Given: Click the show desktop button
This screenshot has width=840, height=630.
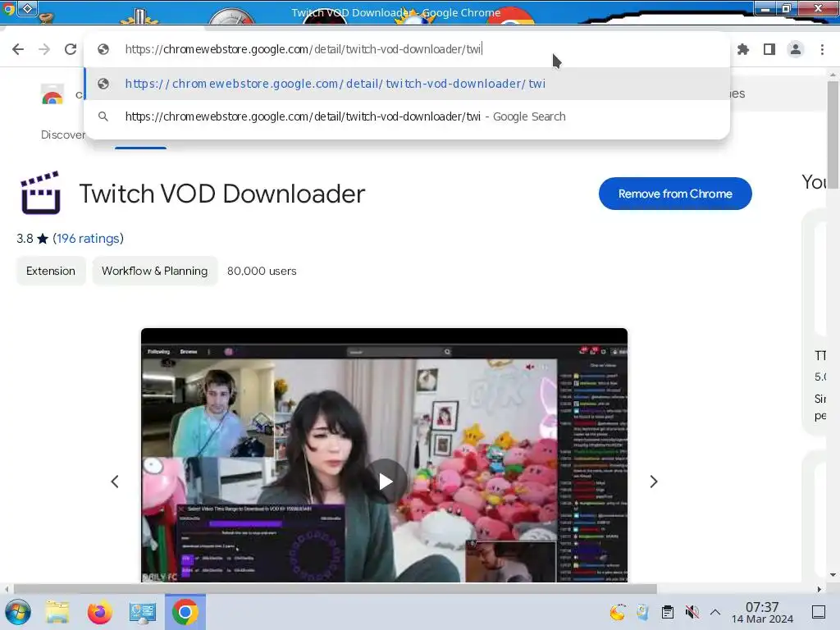Looking at the screenshot, I should coord(819,612).
